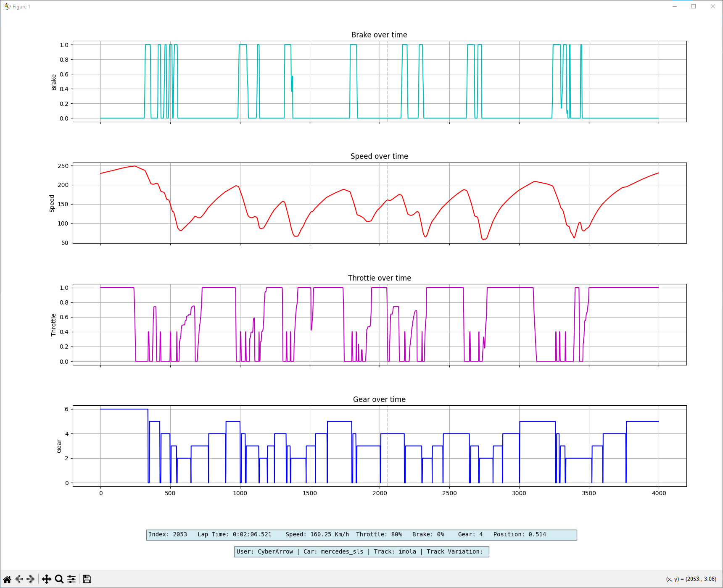Screen dimensions: 723x588
Task: Click the 'Throttle over time' chart title
Action: tap(380, 278)
